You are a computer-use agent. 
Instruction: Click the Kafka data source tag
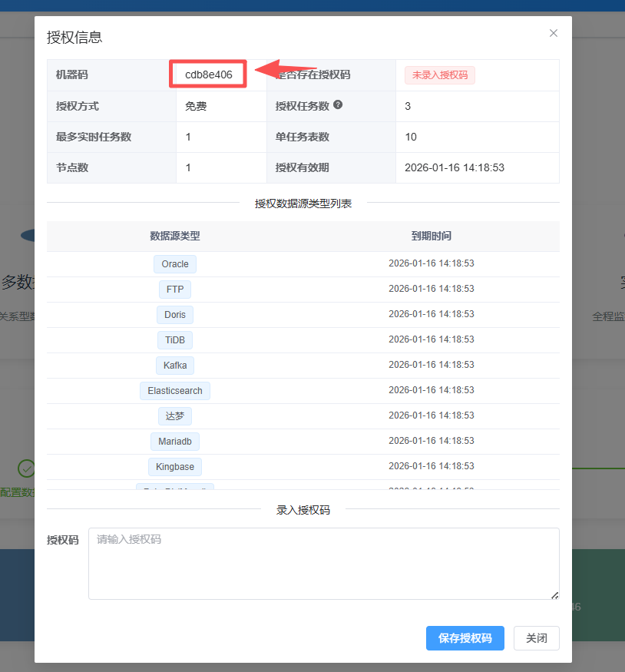(x=175, y=366)
